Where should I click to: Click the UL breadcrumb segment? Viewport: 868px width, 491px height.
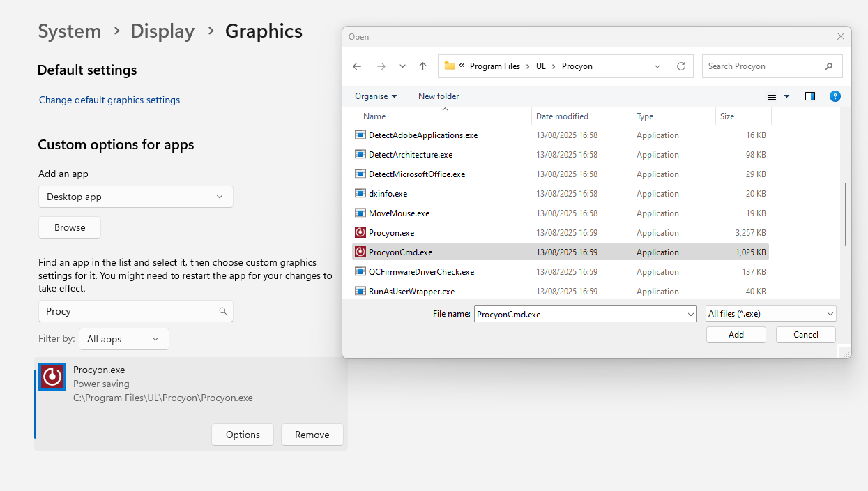click(x=541, y=66)
